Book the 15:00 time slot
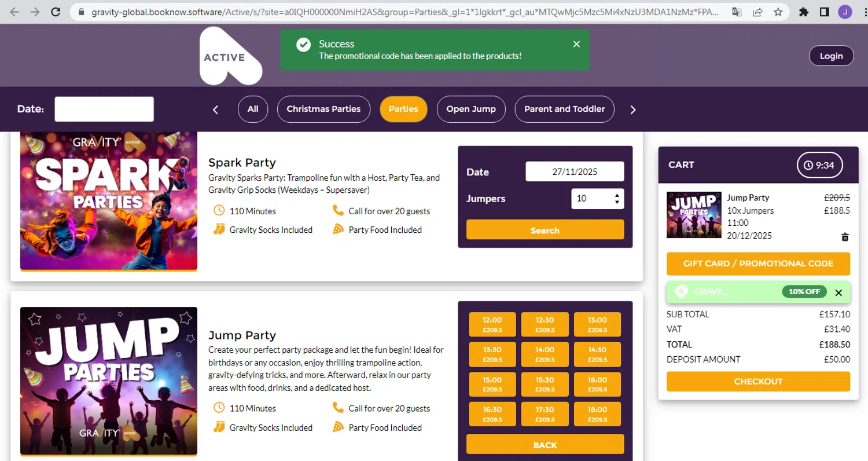Screen dimensions: 868x461 tap(492, 384)
